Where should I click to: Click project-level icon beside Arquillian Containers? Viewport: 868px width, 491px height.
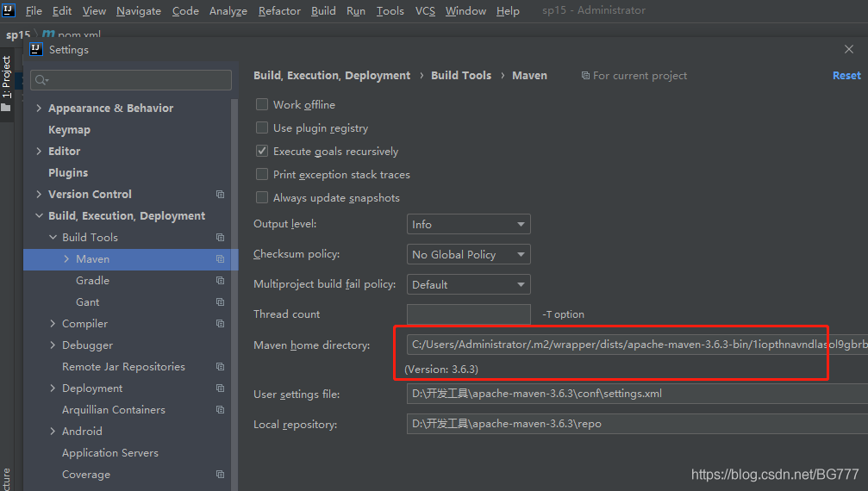[221, 410]
